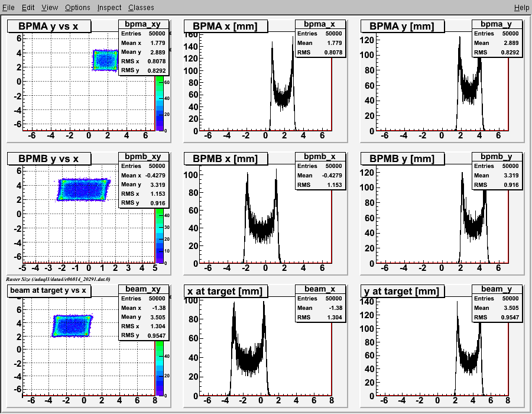
Task: Open the Edit menu
Action: click(x=28, y=7)
